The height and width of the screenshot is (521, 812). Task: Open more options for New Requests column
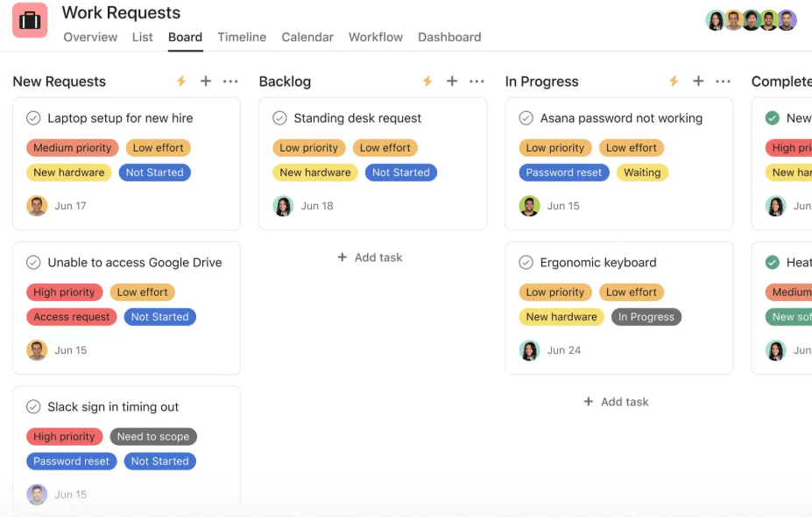[230, 81]
